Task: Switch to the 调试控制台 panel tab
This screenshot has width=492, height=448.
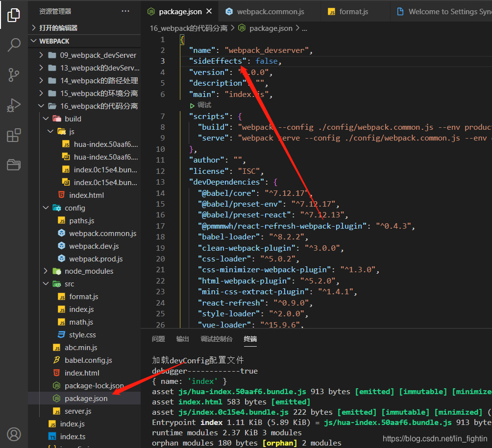Action: coord(217,339)
